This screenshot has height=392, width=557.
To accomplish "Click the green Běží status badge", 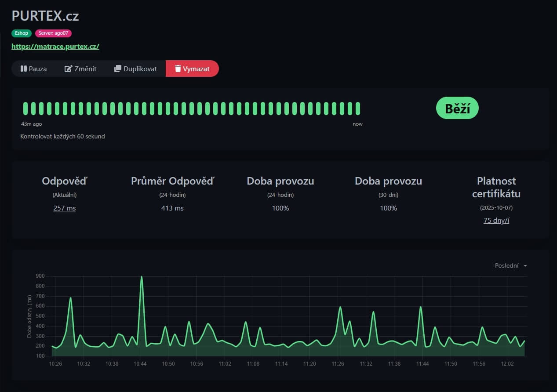I will point(457,108).
